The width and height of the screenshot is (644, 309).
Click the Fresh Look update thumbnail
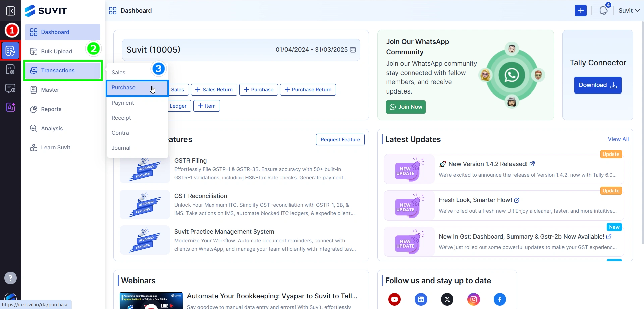[410, 205]
